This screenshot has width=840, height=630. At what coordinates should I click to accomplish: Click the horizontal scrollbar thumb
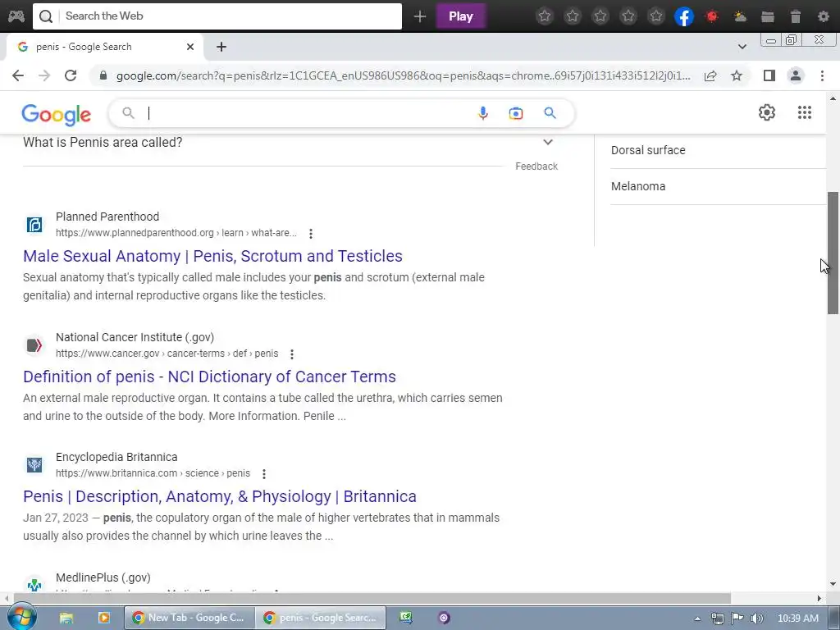pos(372,598)
